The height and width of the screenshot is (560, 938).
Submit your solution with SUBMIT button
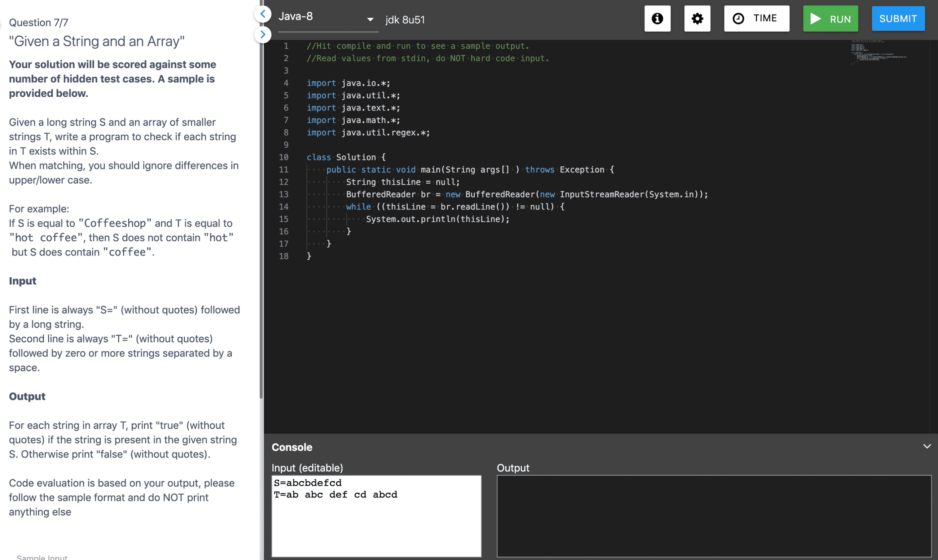pos(898,18)
